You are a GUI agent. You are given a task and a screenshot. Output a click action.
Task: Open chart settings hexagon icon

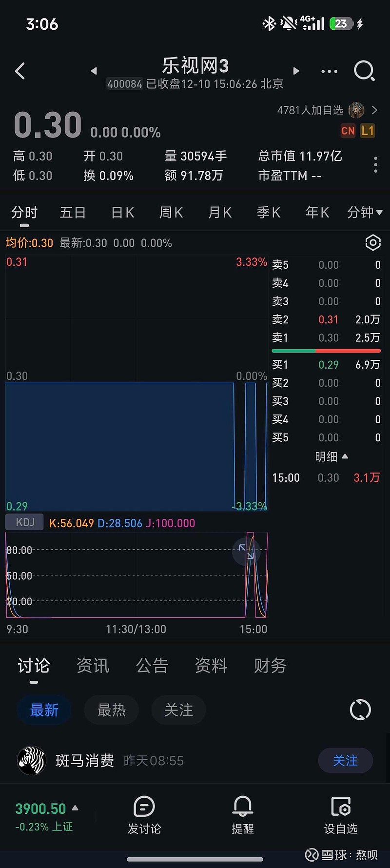[x=373, y=242]
